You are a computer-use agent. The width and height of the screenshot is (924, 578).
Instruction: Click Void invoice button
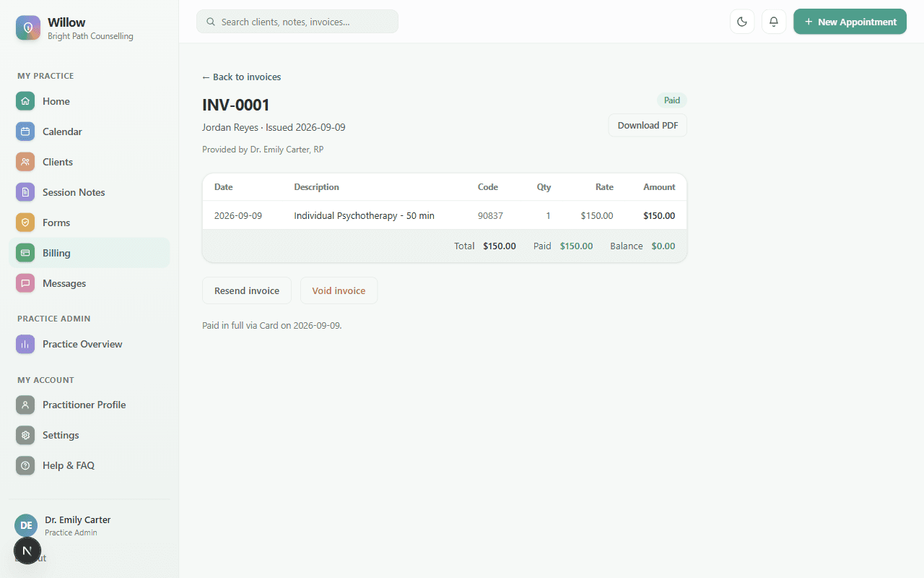339,290
